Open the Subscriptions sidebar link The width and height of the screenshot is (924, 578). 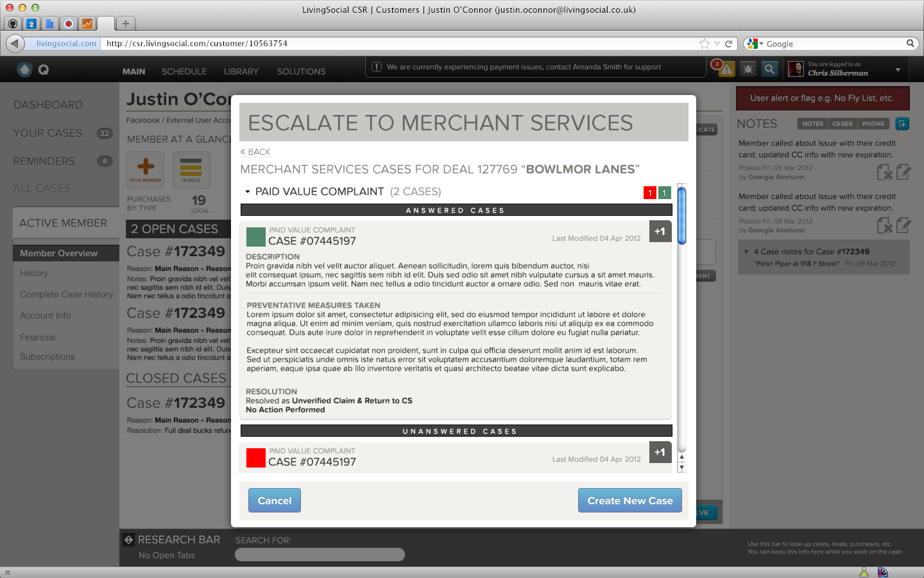tap(47, 356)
